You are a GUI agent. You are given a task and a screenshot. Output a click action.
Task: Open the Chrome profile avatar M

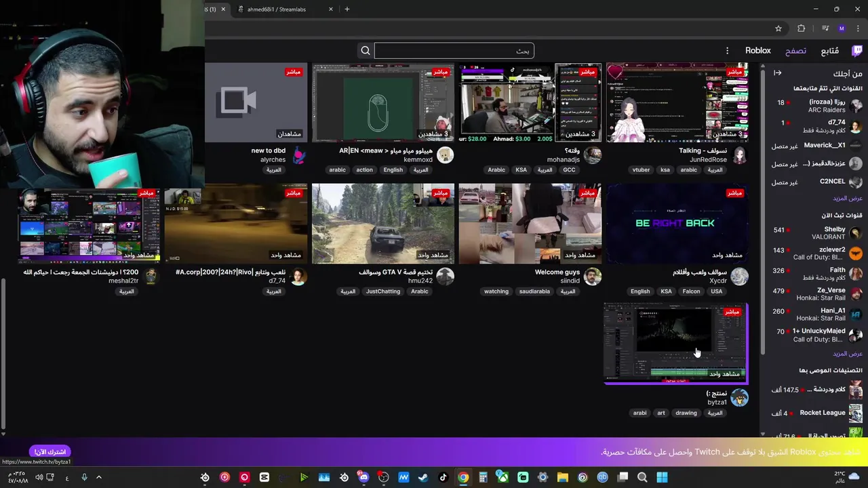coord(842,28)
